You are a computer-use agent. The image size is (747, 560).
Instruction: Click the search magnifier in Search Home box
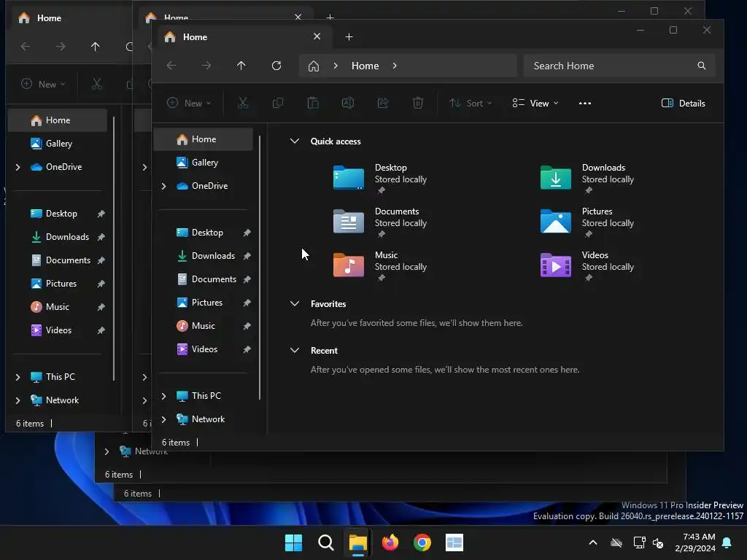(702, 66)
